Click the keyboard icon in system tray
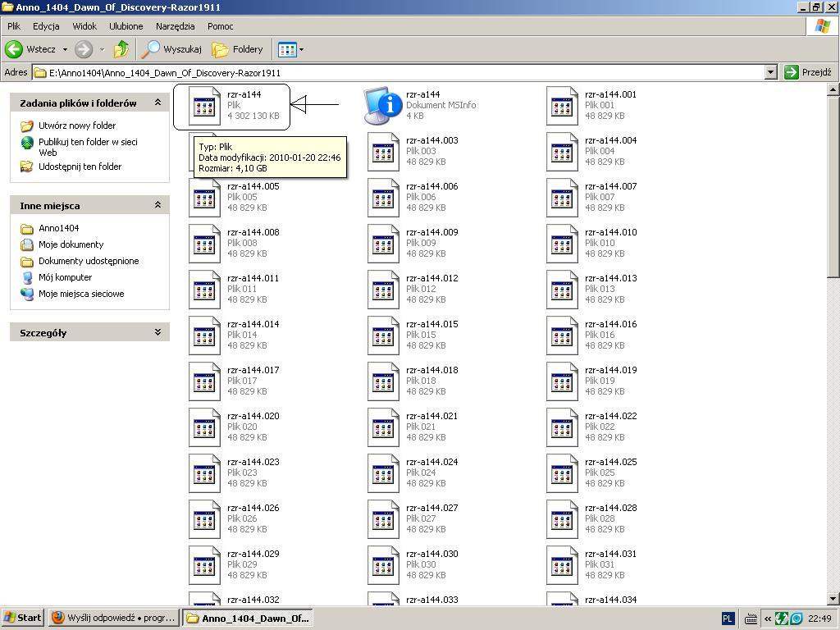 coord(751,619)
